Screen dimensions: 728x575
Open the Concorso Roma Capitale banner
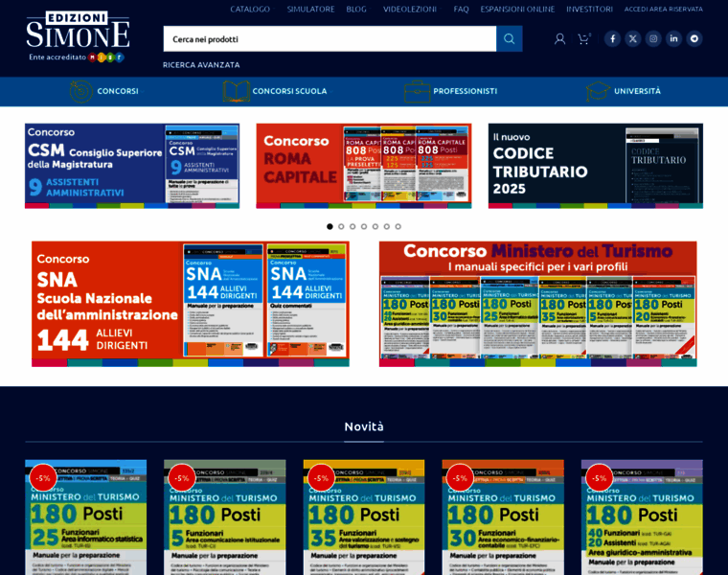tap(364, 166)
